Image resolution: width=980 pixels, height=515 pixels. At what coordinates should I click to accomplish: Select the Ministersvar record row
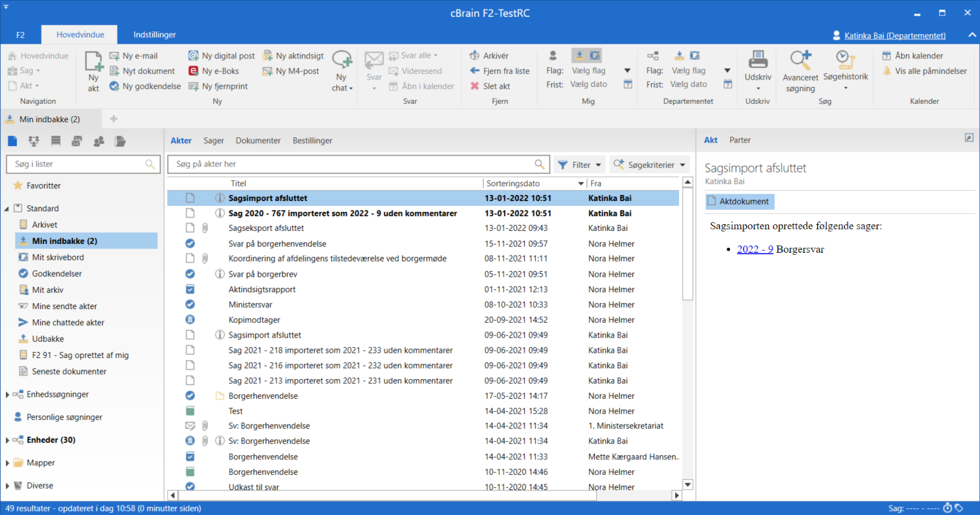(x=423, y=304)
